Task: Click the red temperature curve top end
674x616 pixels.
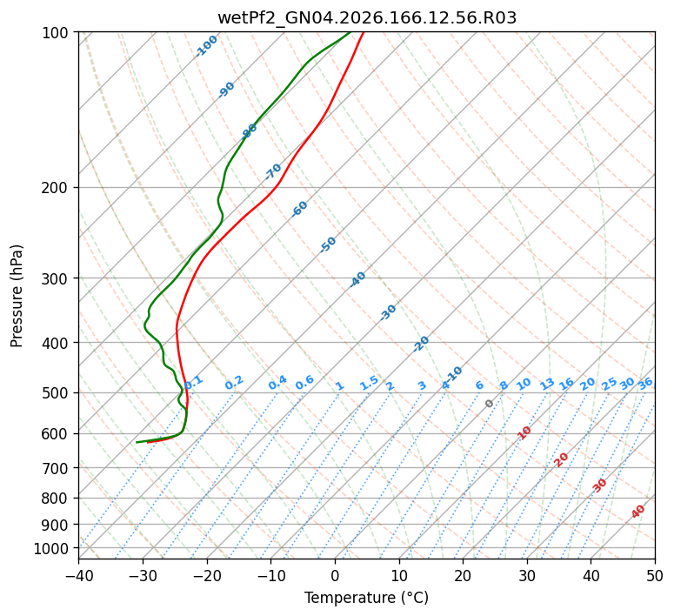Action: [364, 32]
